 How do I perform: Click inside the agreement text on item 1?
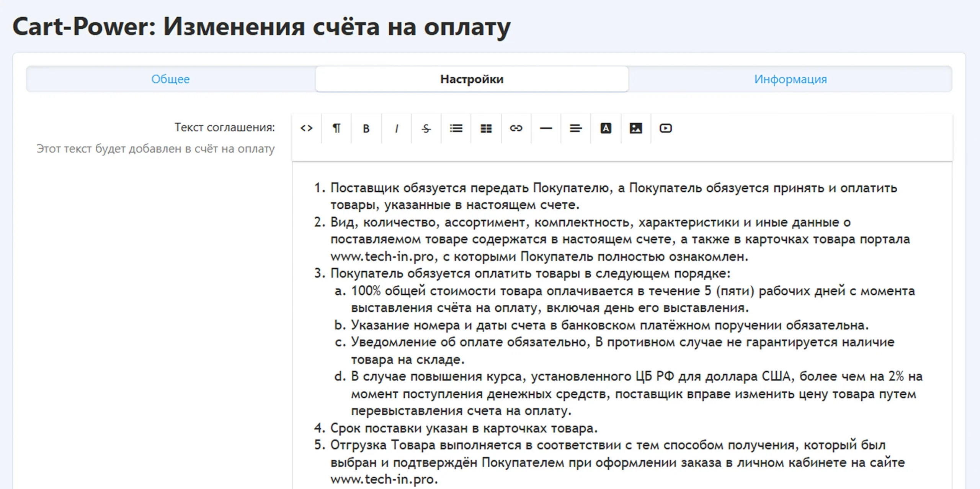coord(614,196)
